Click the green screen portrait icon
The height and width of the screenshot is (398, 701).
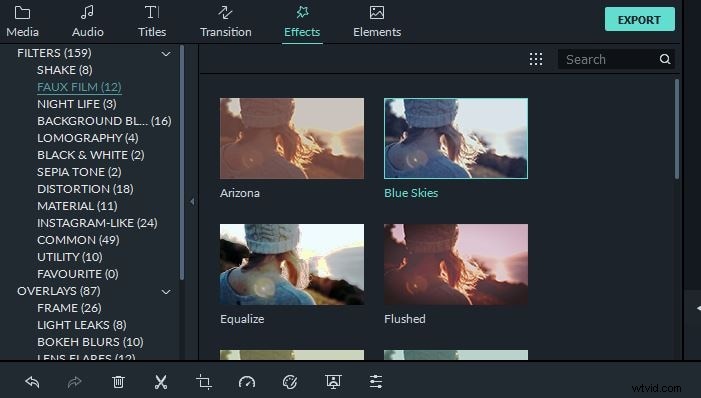coord(333,382)
